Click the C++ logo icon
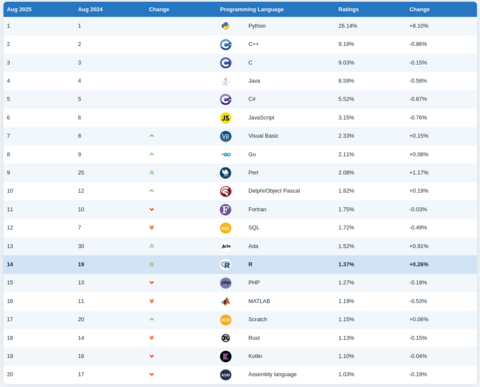This screenshot has height=387, width=480. click(226, 44)
